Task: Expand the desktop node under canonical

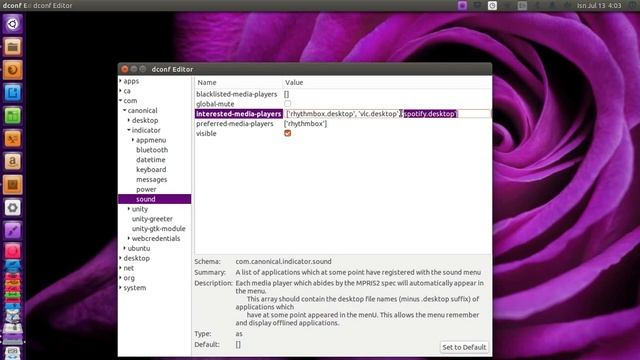Action: (x=129, y=120)
